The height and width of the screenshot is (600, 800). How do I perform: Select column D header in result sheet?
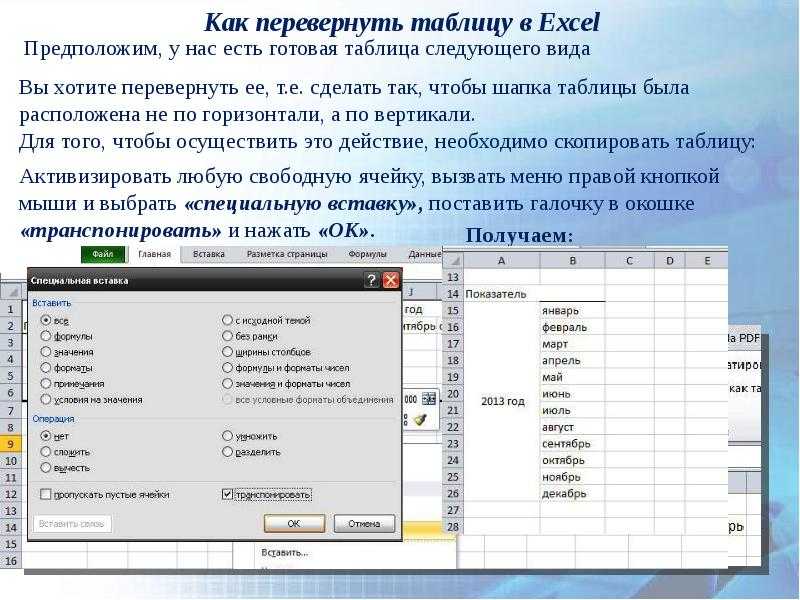pos(669,261)
